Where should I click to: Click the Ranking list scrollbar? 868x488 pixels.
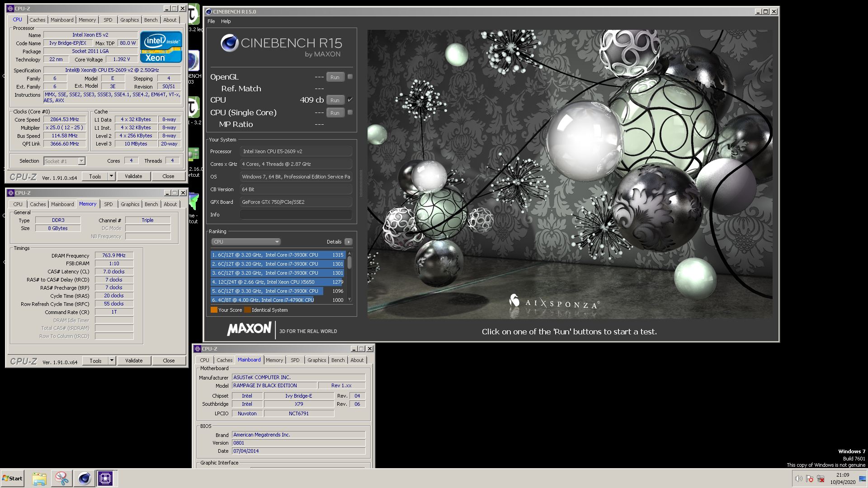[349, 277]
